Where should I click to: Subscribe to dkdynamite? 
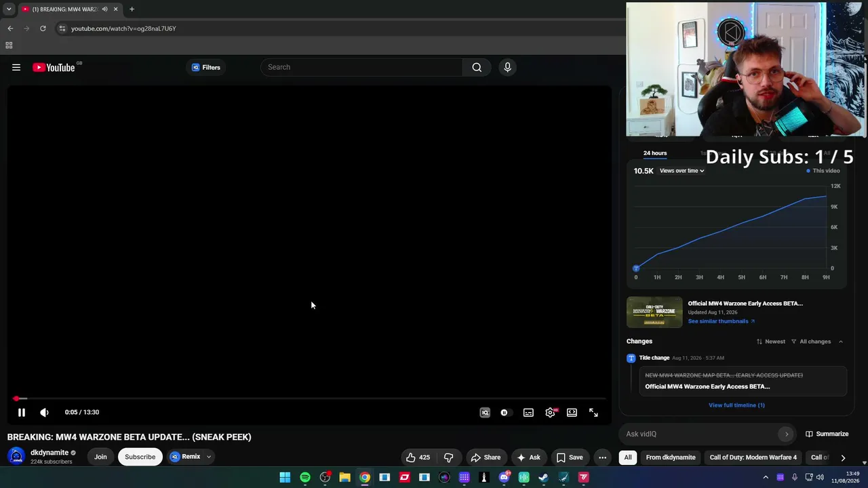pos(140,457)
